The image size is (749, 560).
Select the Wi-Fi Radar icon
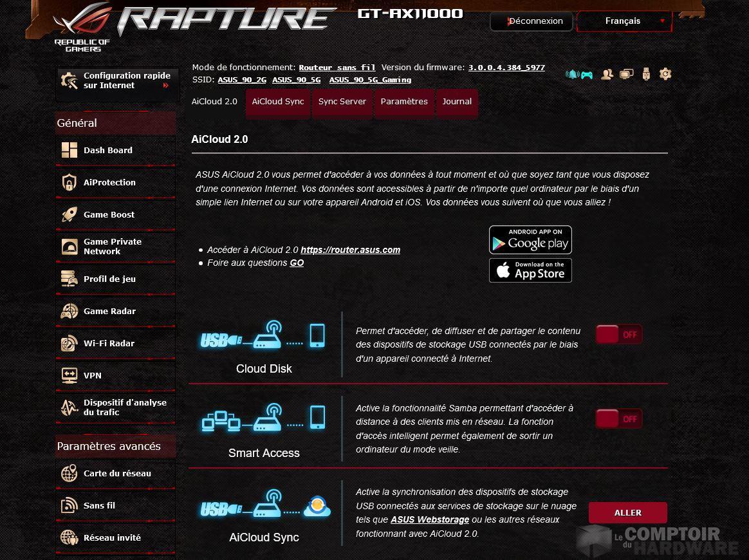click(x=69, y=343)
